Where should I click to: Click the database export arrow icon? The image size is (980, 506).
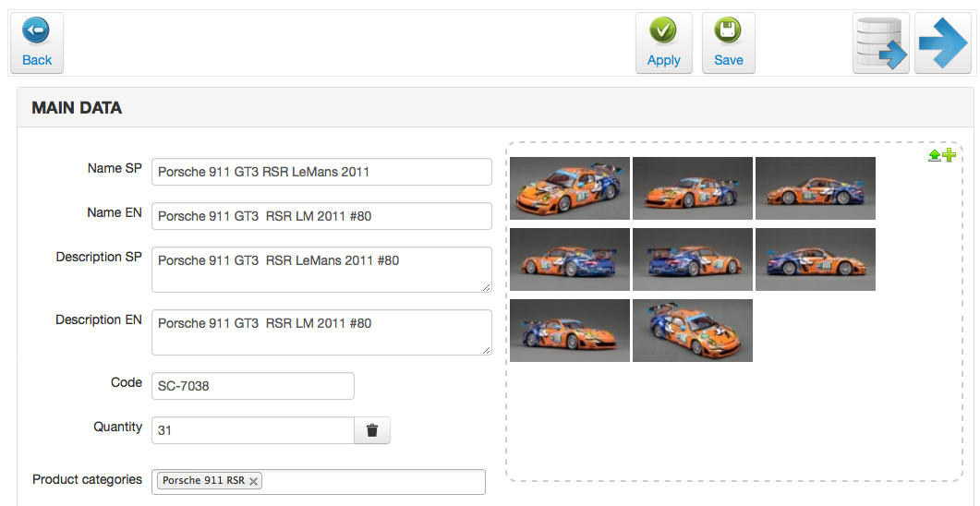880,43
